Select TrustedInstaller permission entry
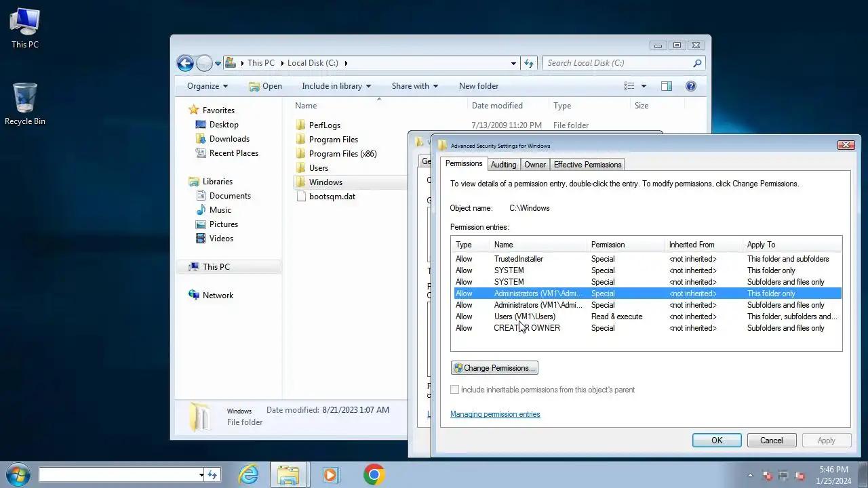This screenshot has height=488, width=868. (647, 259)
